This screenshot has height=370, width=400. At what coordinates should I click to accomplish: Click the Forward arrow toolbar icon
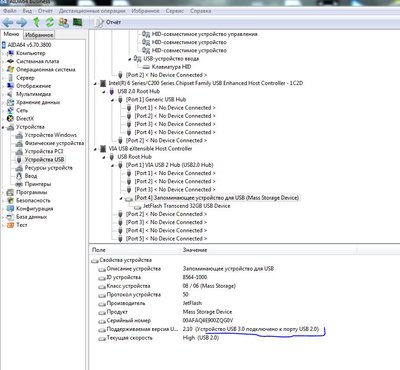[22, 23]
